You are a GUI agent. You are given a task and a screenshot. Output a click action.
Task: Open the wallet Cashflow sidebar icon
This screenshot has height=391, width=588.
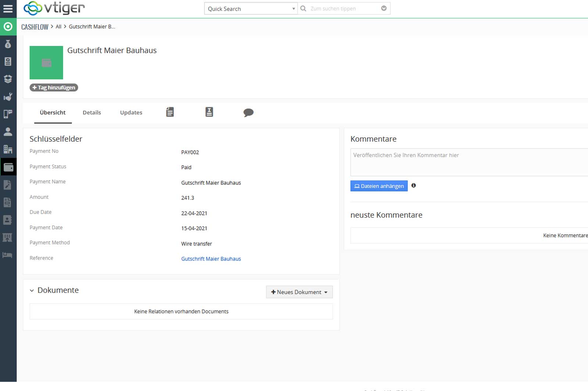(8, 167)
